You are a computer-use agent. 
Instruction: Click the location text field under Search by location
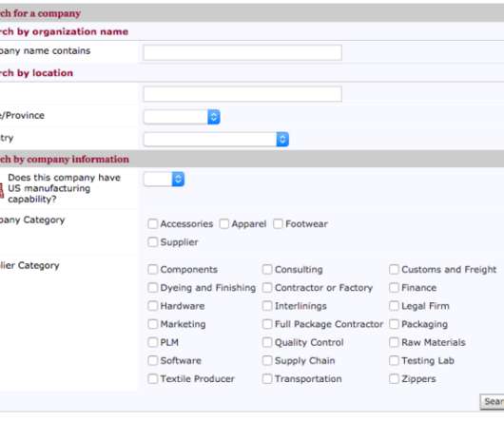tap(242, 94)
